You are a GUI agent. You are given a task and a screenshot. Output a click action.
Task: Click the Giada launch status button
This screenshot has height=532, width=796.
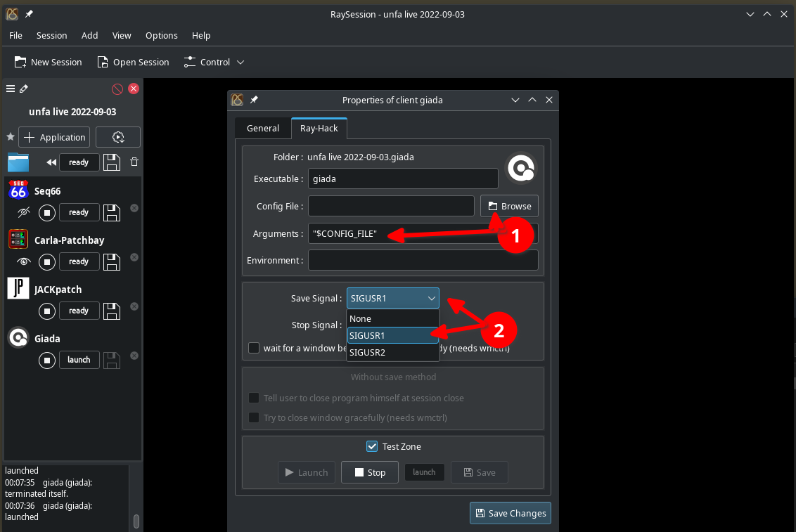(x=79, y=360)
